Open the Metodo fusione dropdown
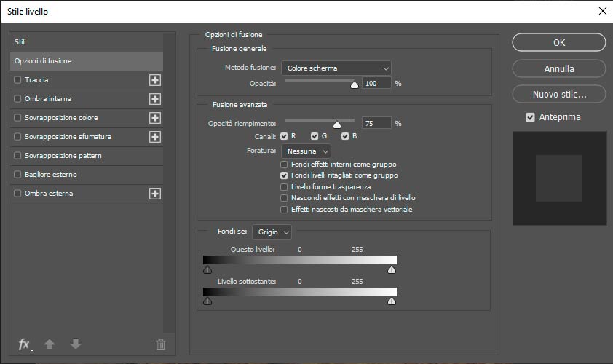Viewport: 613px width, 364px height. (x=336, y=68)
